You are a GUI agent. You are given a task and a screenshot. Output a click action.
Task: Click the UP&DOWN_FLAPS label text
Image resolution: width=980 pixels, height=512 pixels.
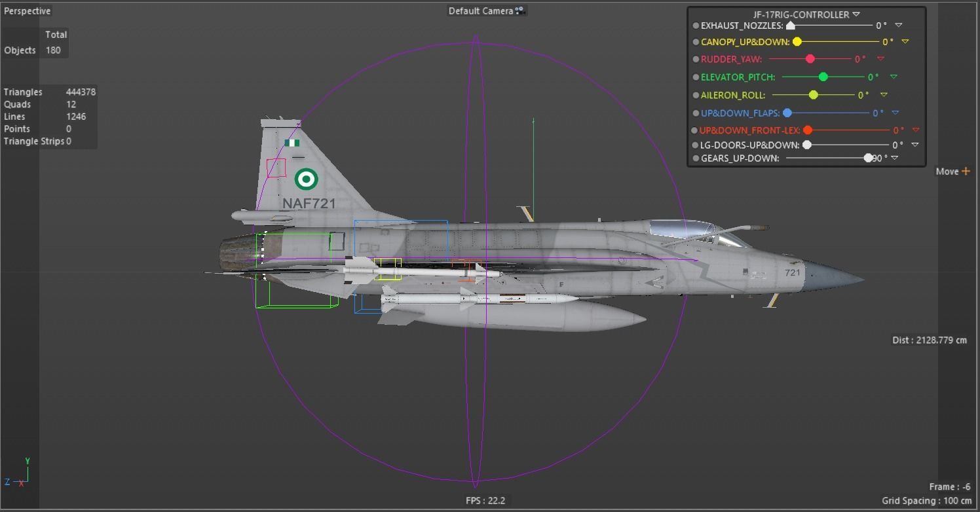740,113
